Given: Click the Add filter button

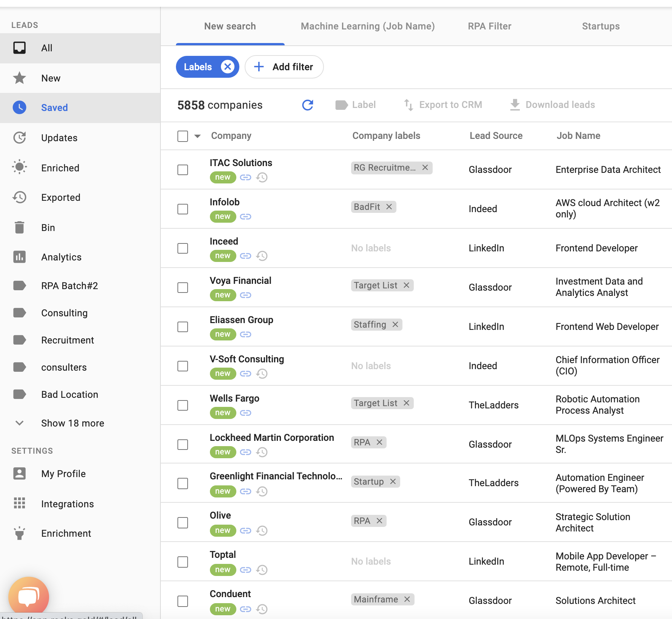Looking at the screenshot, I should (284, 67).
